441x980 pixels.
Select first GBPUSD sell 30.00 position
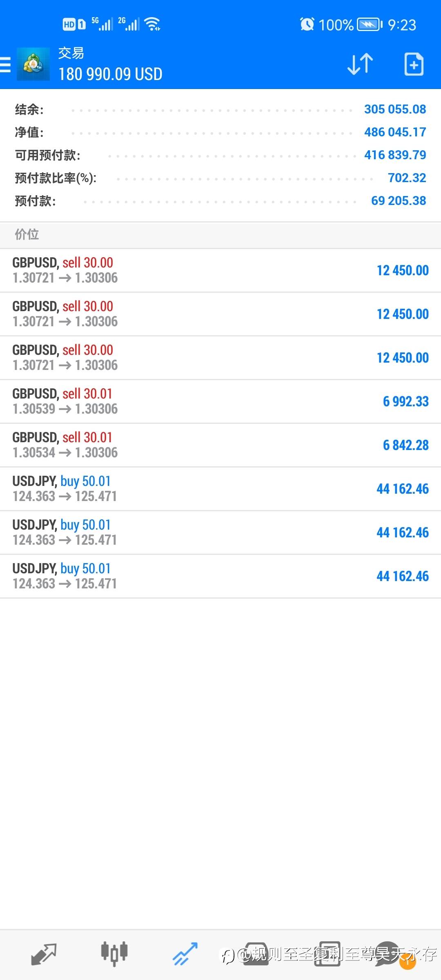pos(220,270)
